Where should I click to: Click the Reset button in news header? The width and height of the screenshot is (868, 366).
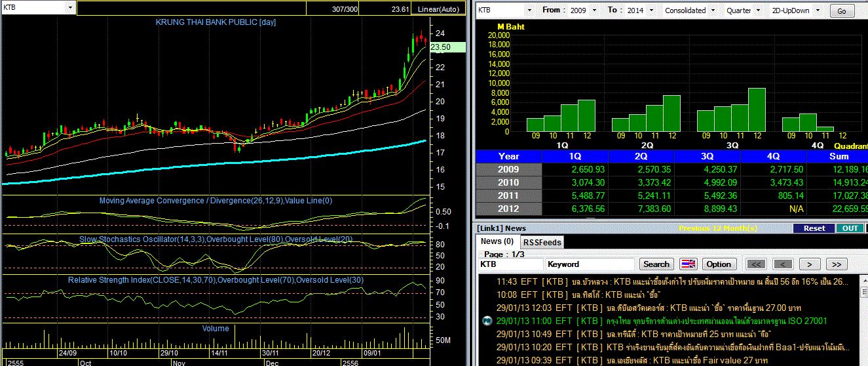pyautogui.click(x=814, y=228)
